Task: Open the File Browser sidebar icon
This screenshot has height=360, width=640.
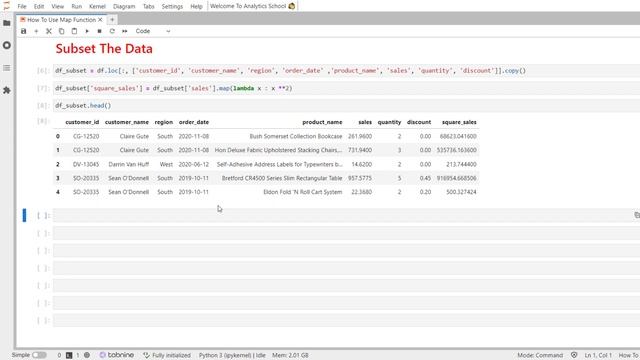Action: (x=7, y=23)
